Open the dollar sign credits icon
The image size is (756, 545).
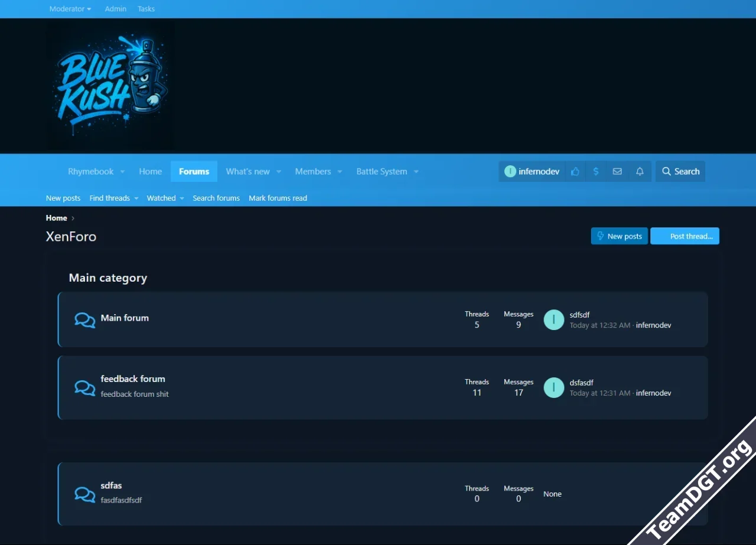[596, 171]
